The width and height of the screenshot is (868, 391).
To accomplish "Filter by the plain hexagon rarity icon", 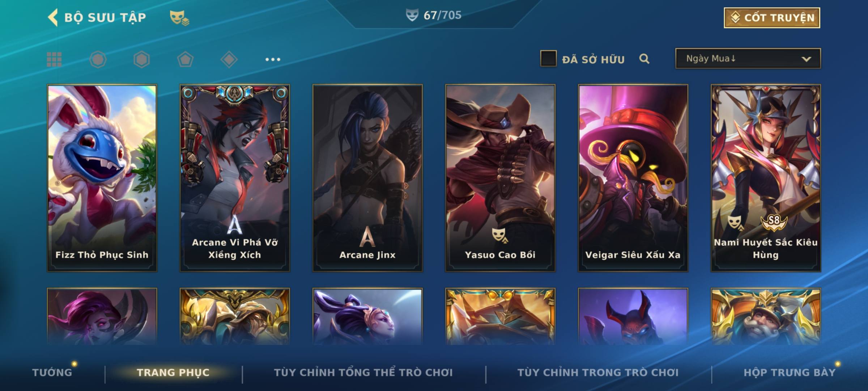I will 141,59.
